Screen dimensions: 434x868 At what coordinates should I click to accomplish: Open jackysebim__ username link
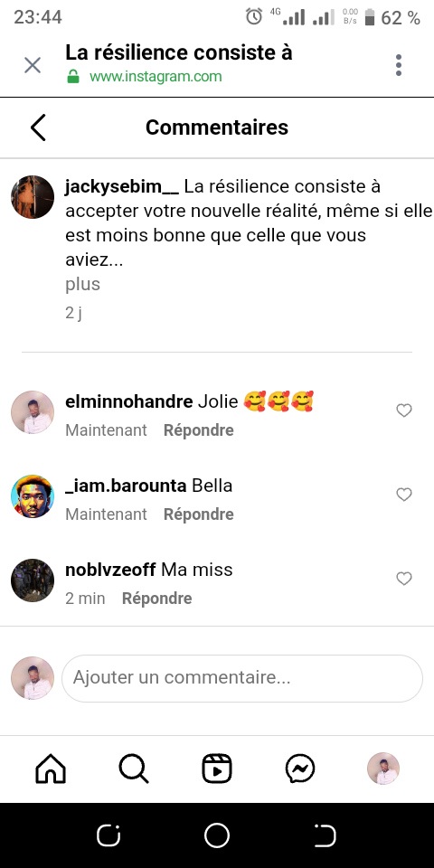[122, 186]
